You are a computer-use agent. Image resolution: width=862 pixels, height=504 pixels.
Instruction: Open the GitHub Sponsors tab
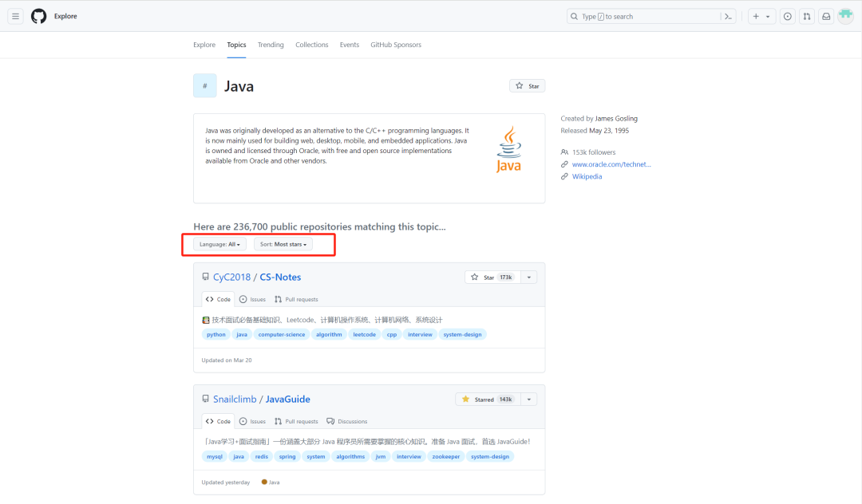396,45
